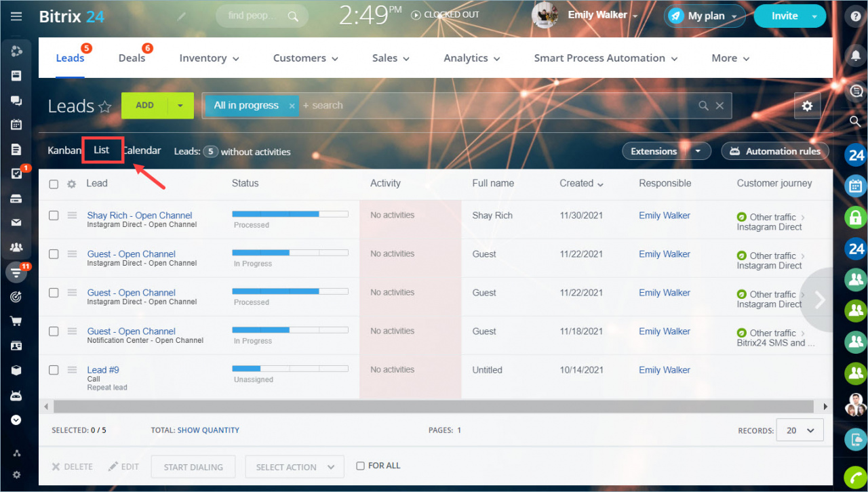
Task: Open the notifications bell icon
Action: [x=856, y=55]
